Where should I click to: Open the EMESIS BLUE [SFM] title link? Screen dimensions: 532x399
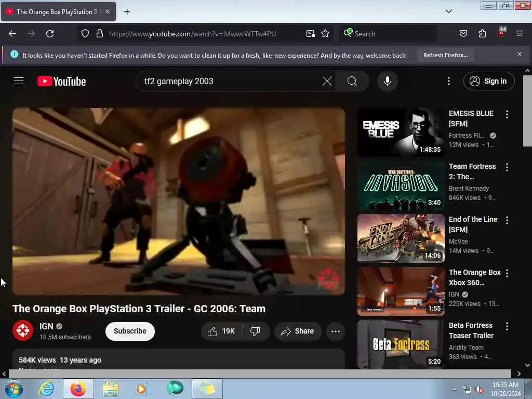pyautogui.click(x=471, y=118)
